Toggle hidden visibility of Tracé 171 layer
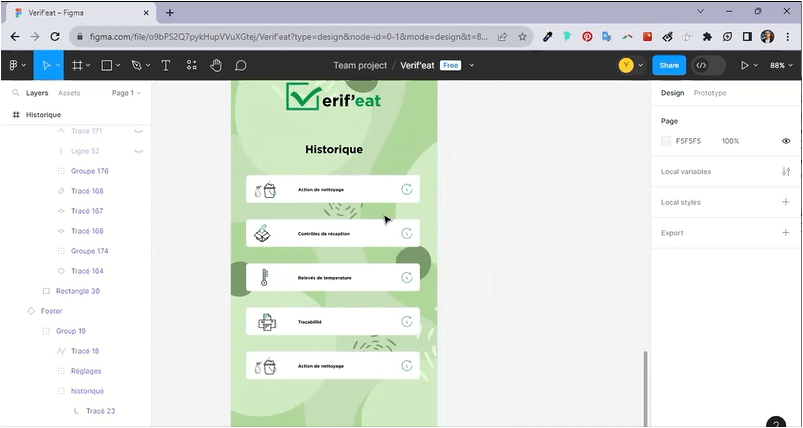 point(138,131)
